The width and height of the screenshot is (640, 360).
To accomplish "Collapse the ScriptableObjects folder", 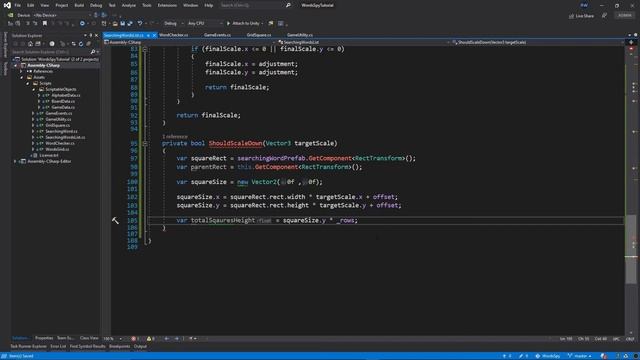I will (33, 89).
